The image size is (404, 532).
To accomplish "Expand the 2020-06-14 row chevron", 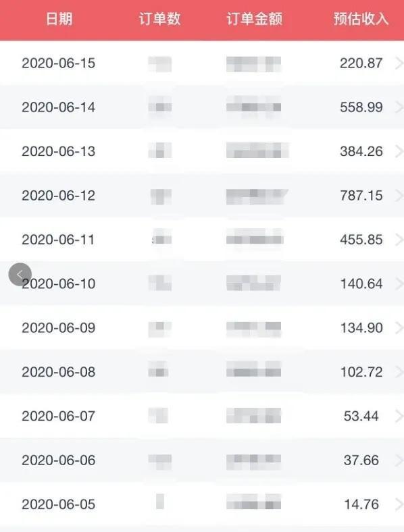I will (x=399, y=107).
